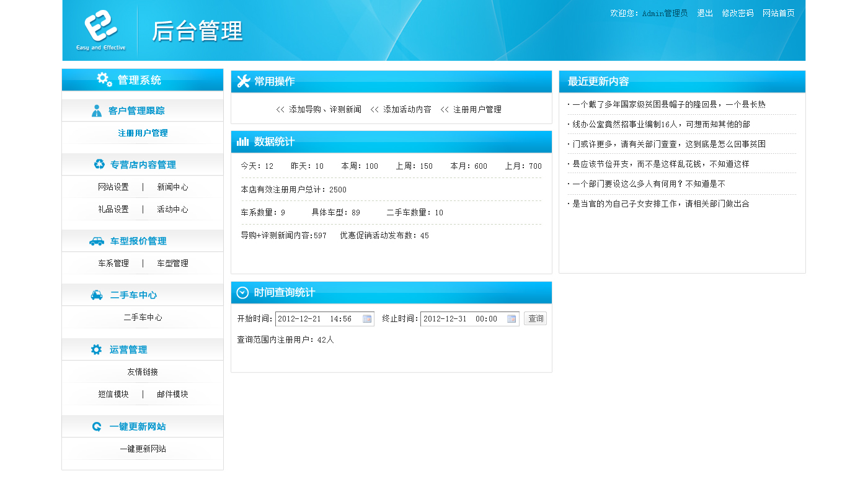The width and height of the screenshot is (868, 502).
Task: Click the 昨天：10 statistic
Action: tap(308, 166)
